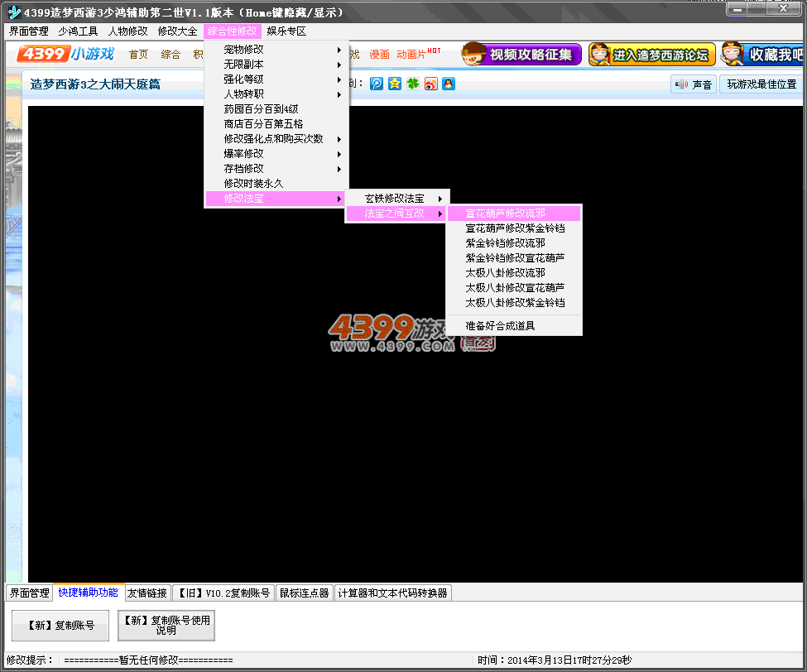Click the Weibo share icon
Screen dimensions: 807x672
click(x=430, y=84)
